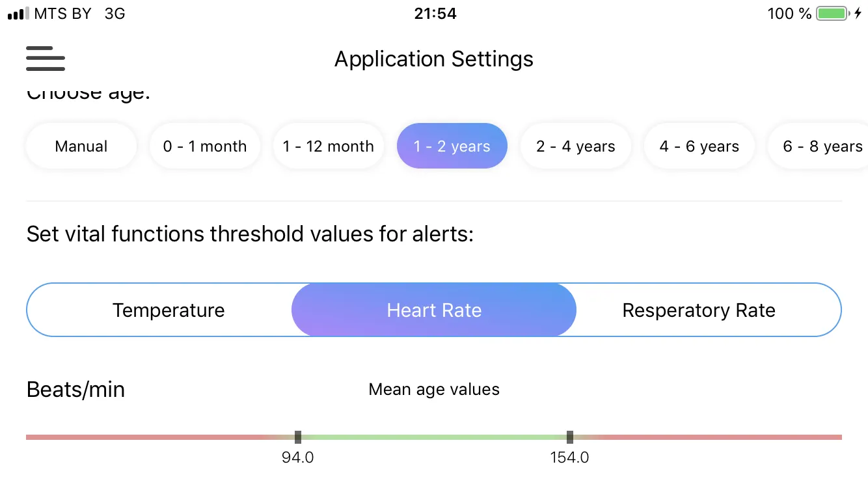Click the upper threshold handle at 154.0

click(x=570, y=437)
